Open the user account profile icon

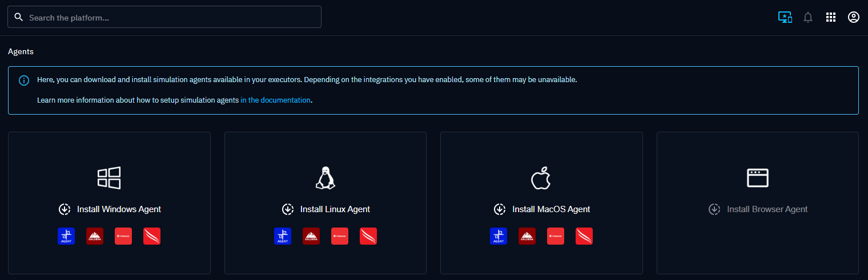(854, 18)
